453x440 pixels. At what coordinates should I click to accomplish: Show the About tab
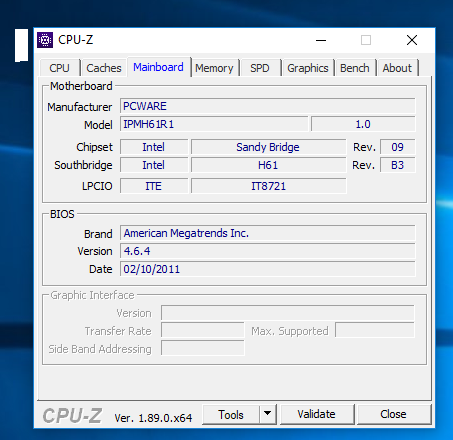coord(397,68)
